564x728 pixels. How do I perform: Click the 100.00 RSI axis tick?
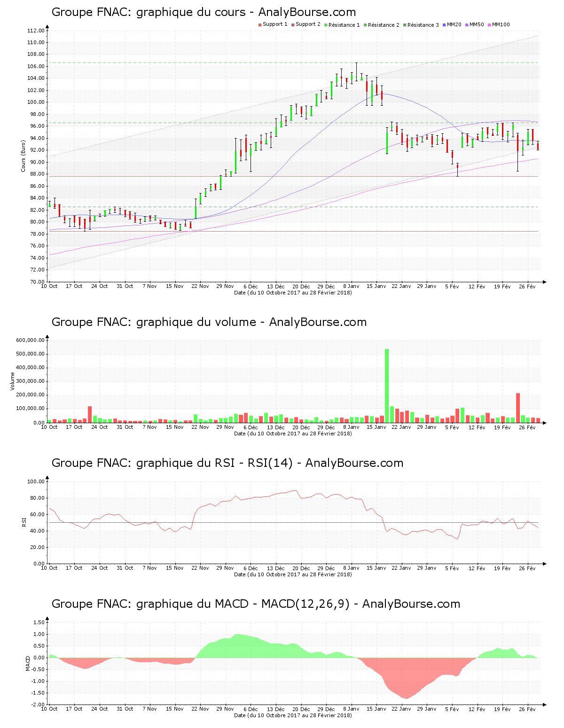(x=36, y=482)
